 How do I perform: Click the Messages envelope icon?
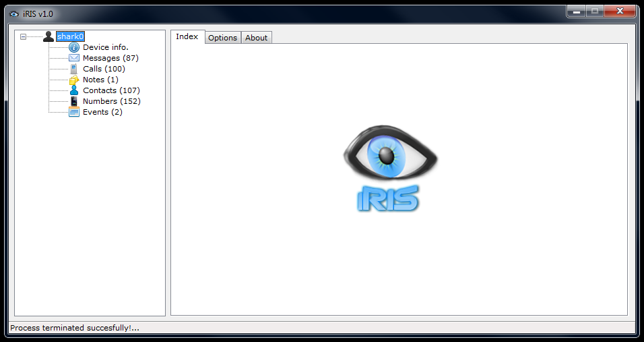pos(74,58)
